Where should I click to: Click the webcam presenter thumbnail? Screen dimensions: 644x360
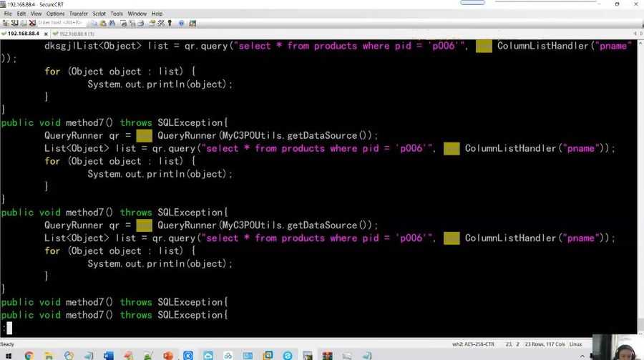click(618, 347)
